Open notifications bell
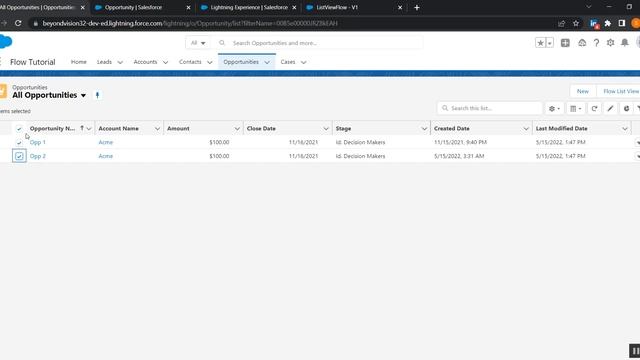This screenshot has height=360, width=640. [625, 43]
